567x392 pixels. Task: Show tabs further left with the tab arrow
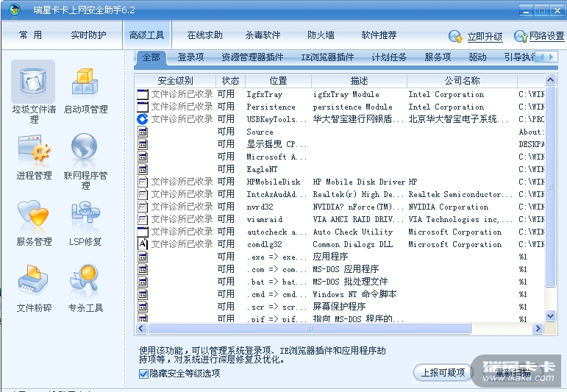[541, 57]
